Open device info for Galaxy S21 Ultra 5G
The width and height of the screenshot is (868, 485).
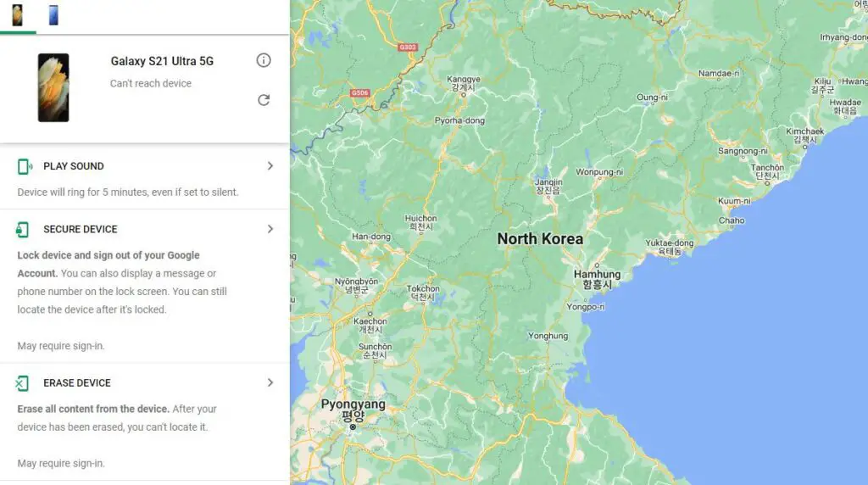(264, 60)
